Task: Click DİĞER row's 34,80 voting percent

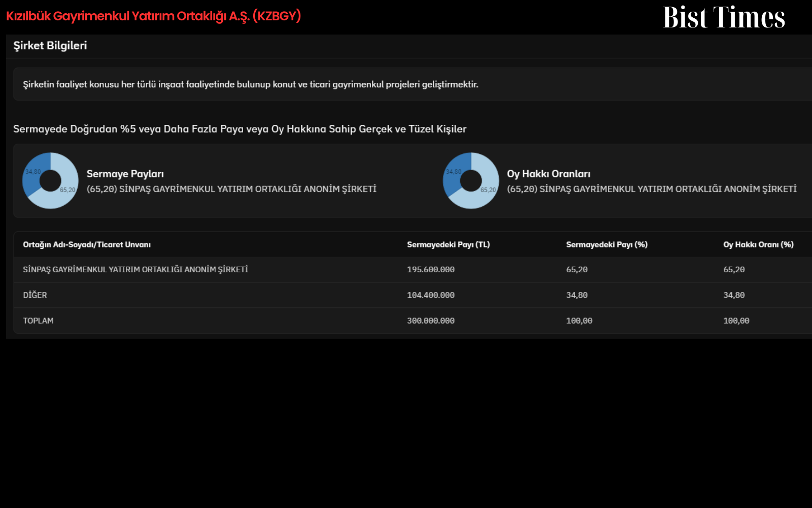Action: (x=734, y=295)
